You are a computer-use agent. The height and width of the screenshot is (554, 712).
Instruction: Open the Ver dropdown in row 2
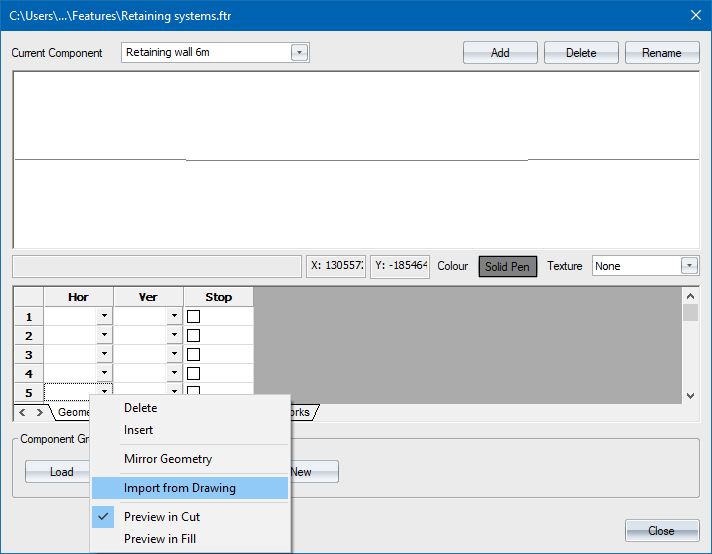point(174,336)
